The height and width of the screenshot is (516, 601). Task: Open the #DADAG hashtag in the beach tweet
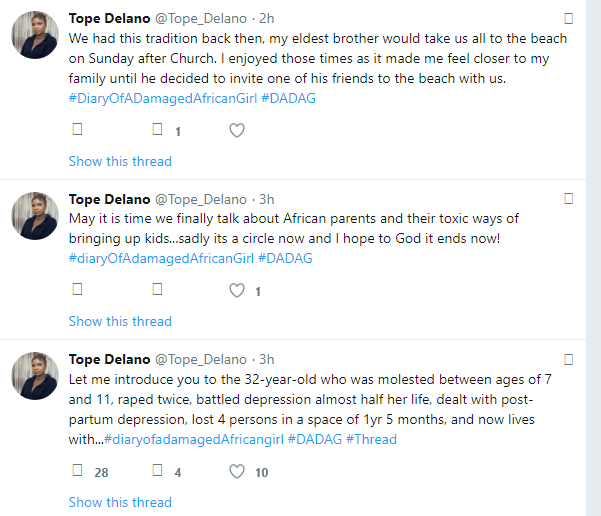pyautogui.click(x=291, y=98)
